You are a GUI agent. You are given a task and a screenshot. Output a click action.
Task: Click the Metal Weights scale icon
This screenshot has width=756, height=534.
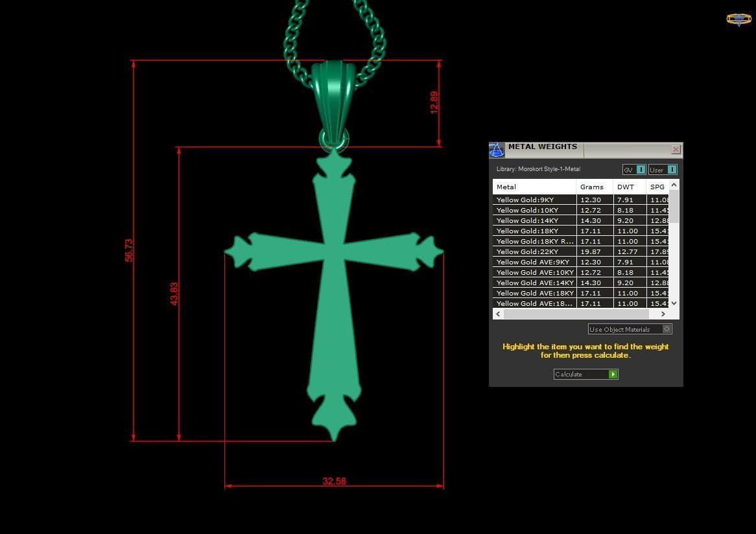pyautogui.click(x=497, y=150)
